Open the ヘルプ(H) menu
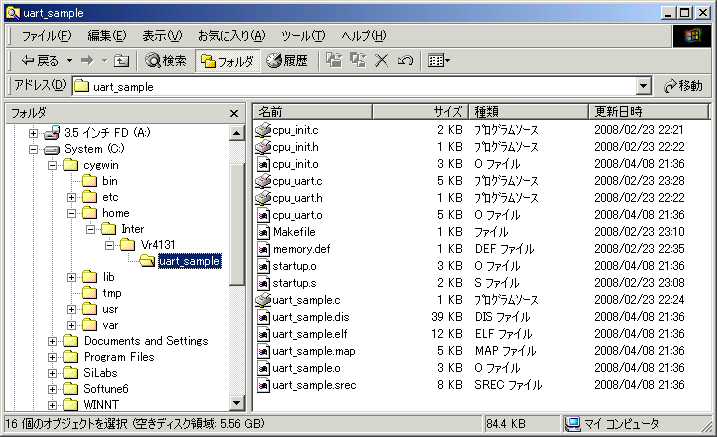Viewport: 717px width, 437px height. click(x=364, y=36)
